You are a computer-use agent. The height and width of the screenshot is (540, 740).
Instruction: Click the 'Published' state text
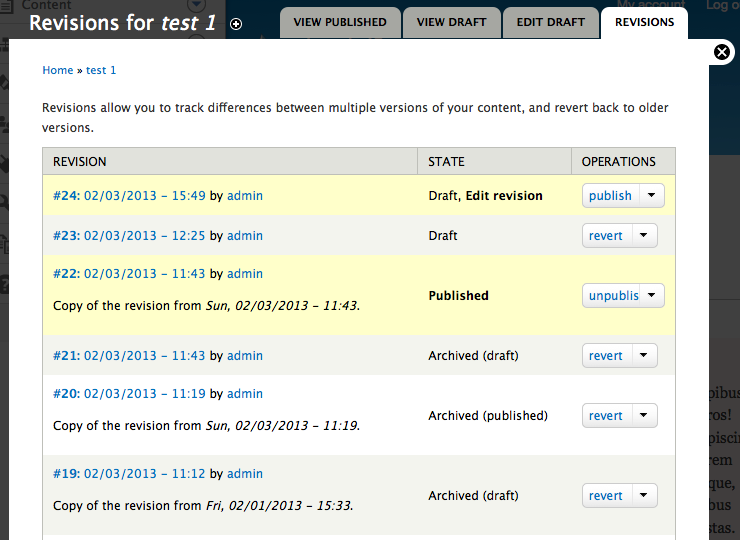click(459, 295)
